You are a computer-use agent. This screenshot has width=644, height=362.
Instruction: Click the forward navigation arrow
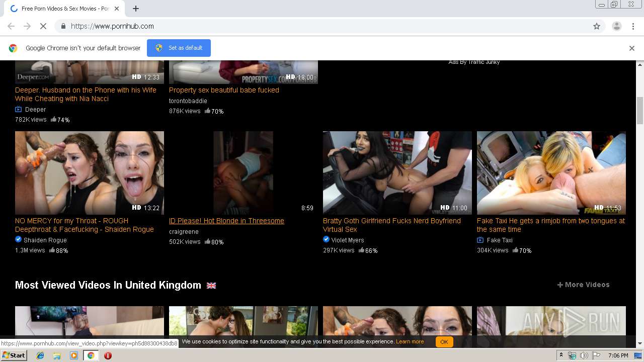coord(27,26)
